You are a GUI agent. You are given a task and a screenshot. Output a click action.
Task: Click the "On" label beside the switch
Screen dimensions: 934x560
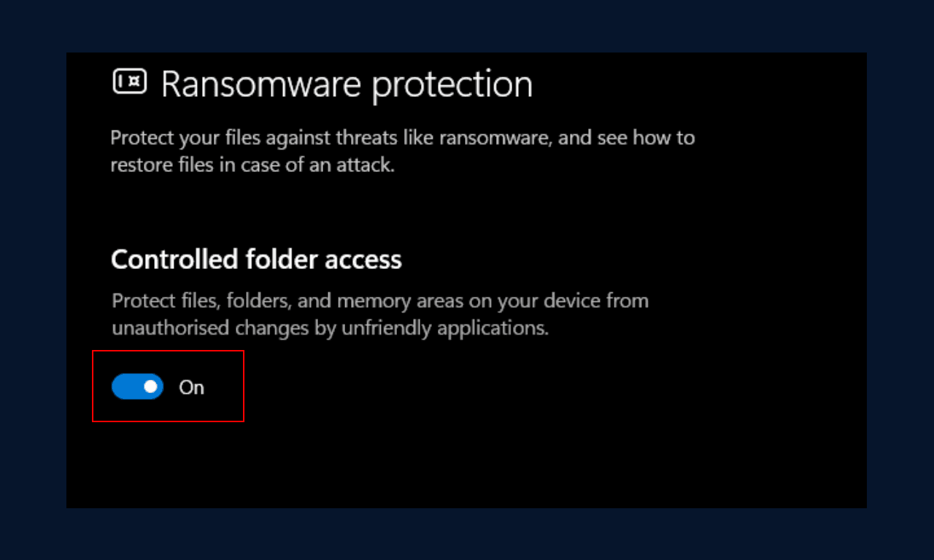(192, 387)
